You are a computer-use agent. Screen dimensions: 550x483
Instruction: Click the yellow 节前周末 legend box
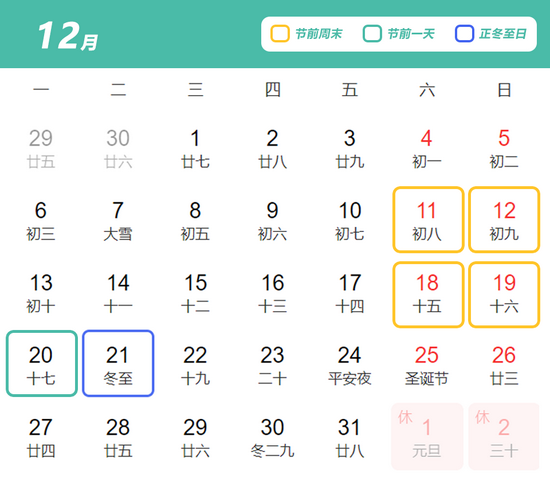pos(280,34)
